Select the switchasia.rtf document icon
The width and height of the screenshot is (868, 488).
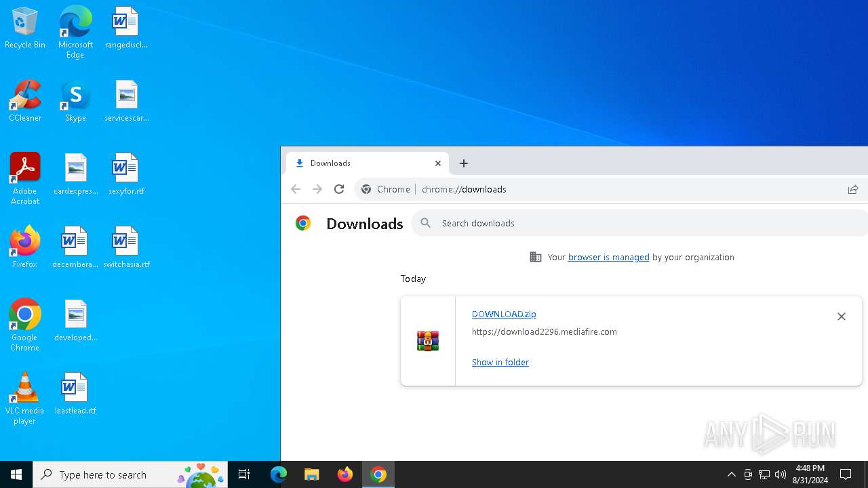pos(126,247)
